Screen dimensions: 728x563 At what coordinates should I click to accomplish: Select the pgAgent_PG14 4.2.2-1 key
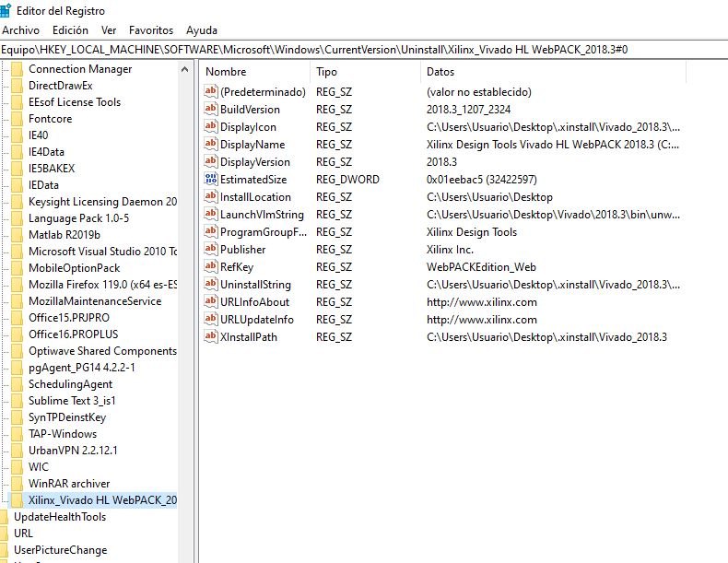tap(82, 368)
